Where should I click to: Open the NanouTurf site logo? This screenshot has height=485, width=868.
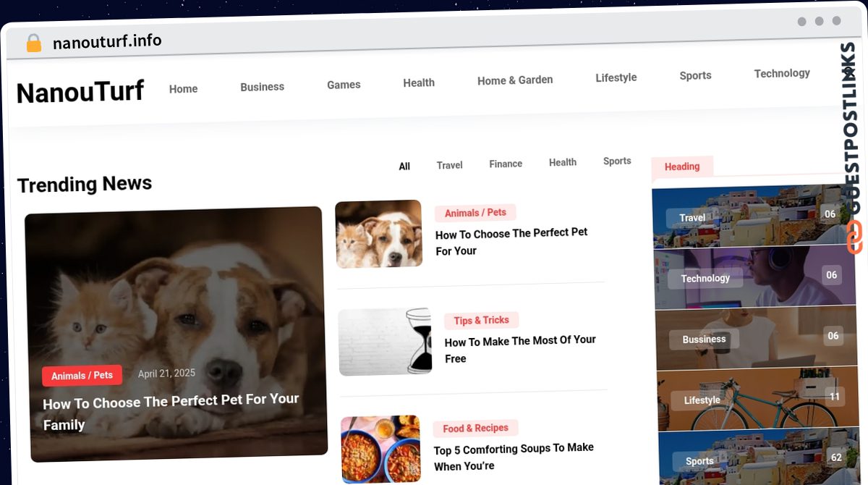tap(80, 92)
